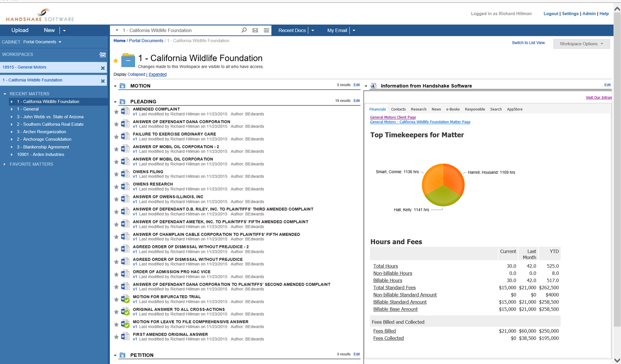The image size is (621, 364).
Task: Select 10901 - Arden Industries in recent matters
Action: click(x=40, y=155)
